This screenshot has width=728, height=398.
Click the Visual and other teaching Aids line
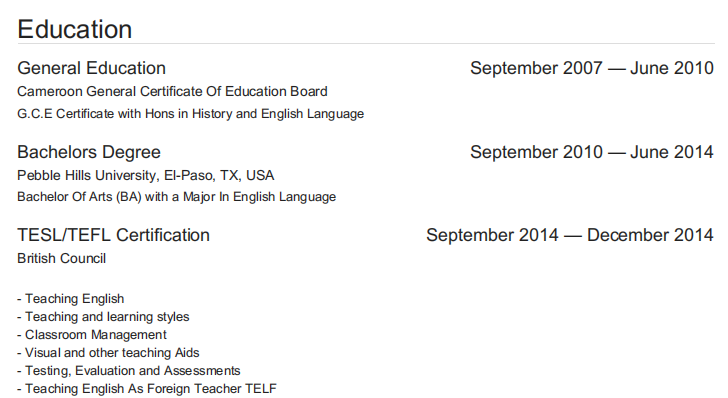point(108,353)
